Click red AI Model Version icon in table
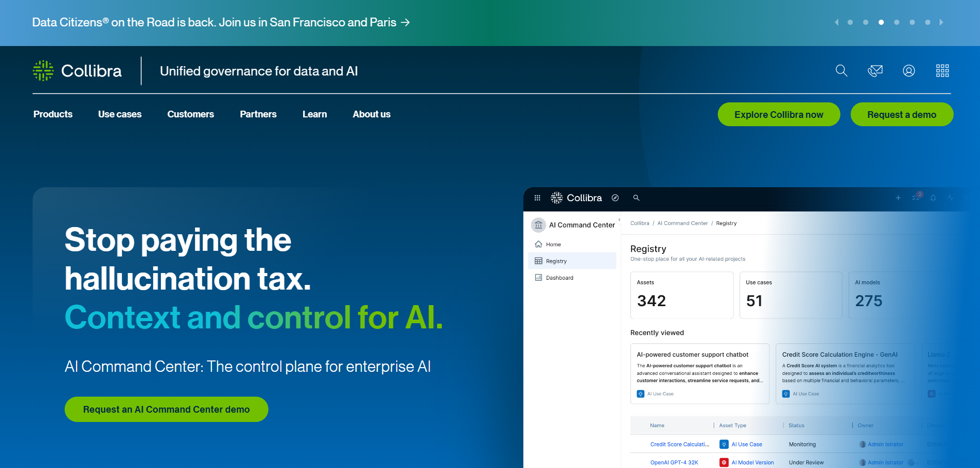The width and height of the screenshot is (980, 468). [x=724, y=463]
